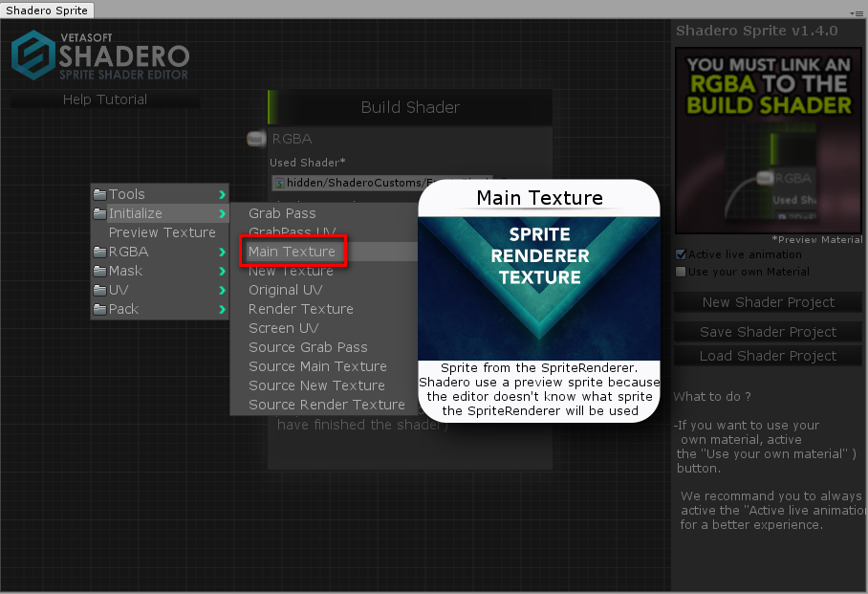Enable the Use your own Material checkbox
Viewport: 868px width, 594px height.
(x=681, y=272)
